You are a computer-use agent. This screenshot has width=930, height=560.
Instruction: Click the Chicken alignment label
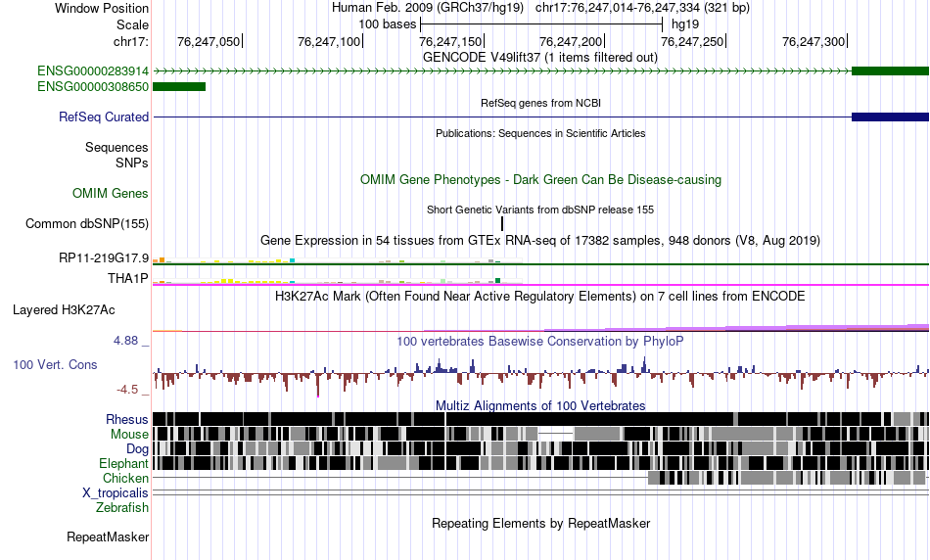click(125, 478)
